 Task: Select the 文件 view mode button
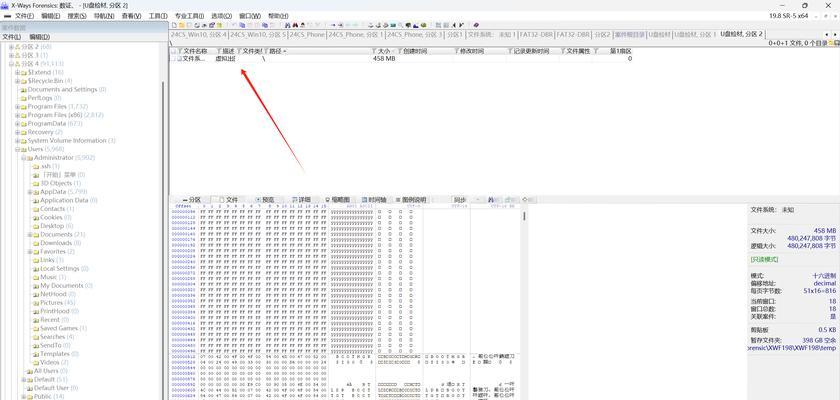point(228,200)
